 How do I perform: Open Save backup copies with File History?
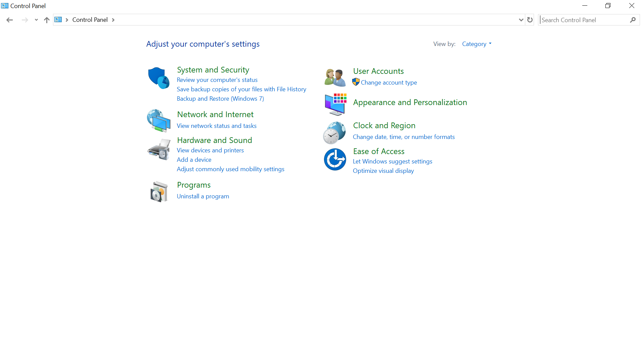click(241, 89)
